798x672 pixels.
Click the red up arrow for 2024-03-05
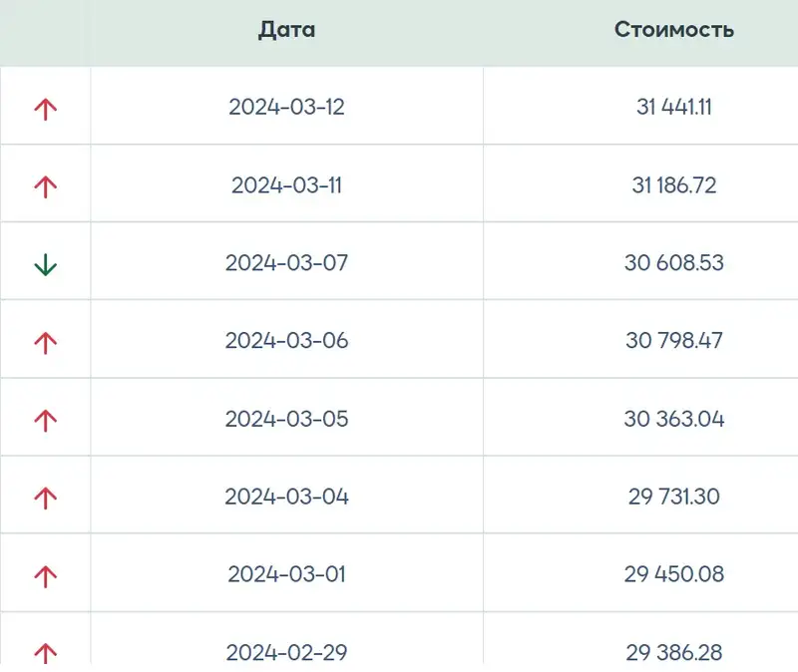(x=46, y=420)
